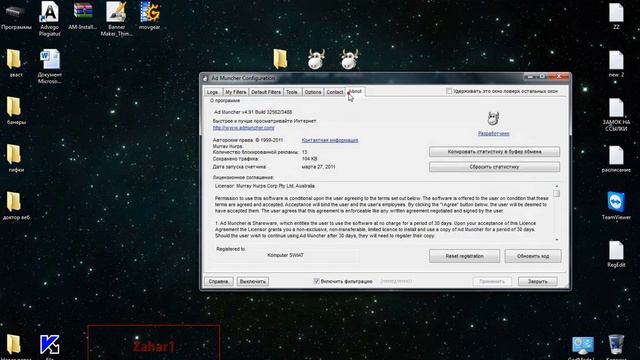The image size is (640, 360).
Task: Toggle keep window on top checkbox
Action: pos(449,91)
